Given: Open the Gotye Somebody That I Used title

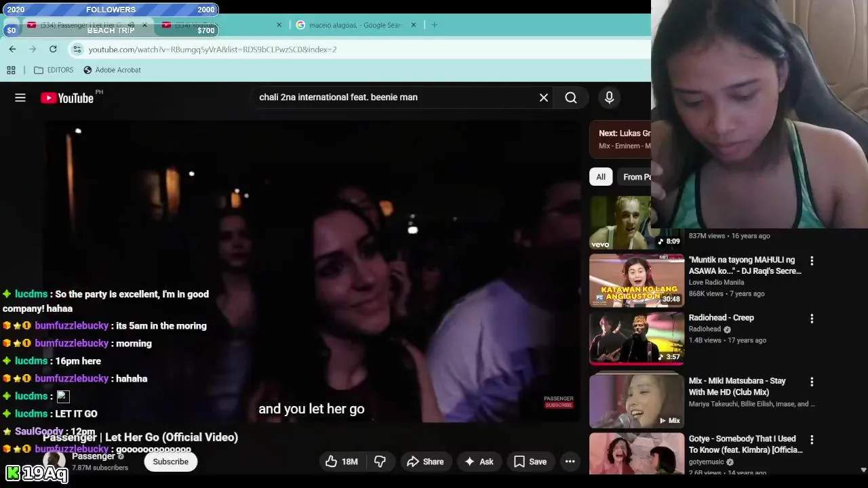Looking at the screenshot, I should pos(745,445).
